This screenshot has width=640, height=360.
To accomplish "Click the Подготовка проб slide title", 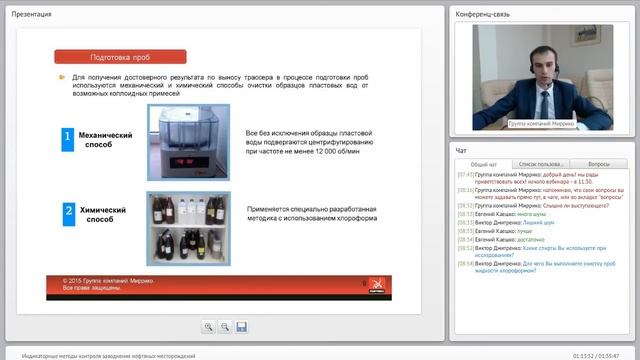I will click(120, 57).
